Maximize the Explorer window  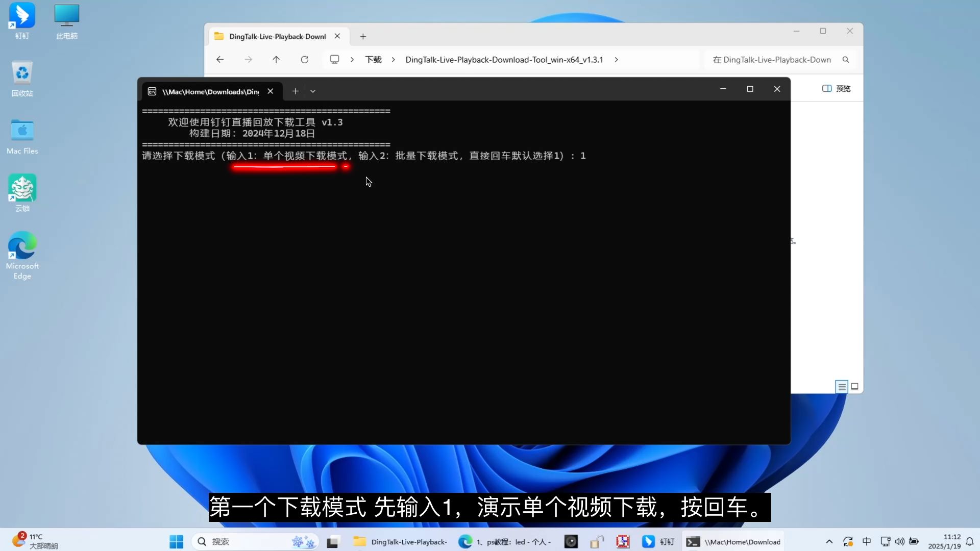click(x=823, y=31)
